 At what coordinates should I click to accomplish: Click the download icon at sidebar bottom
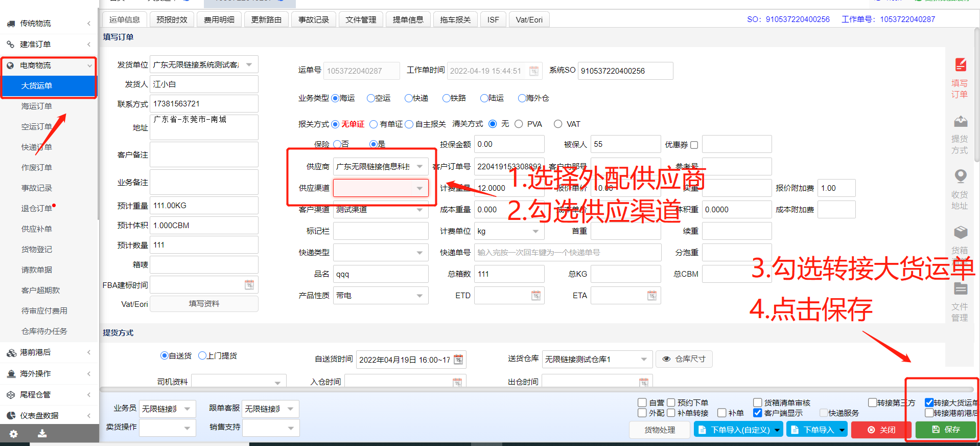(x=42, y=434)
